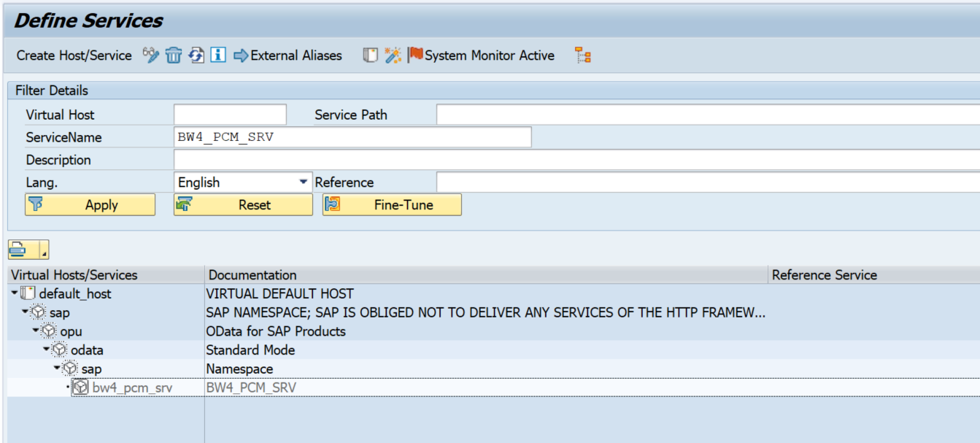Click System Monitor Active flag button
The image size is (980, 443).
(x=482, y=55)
